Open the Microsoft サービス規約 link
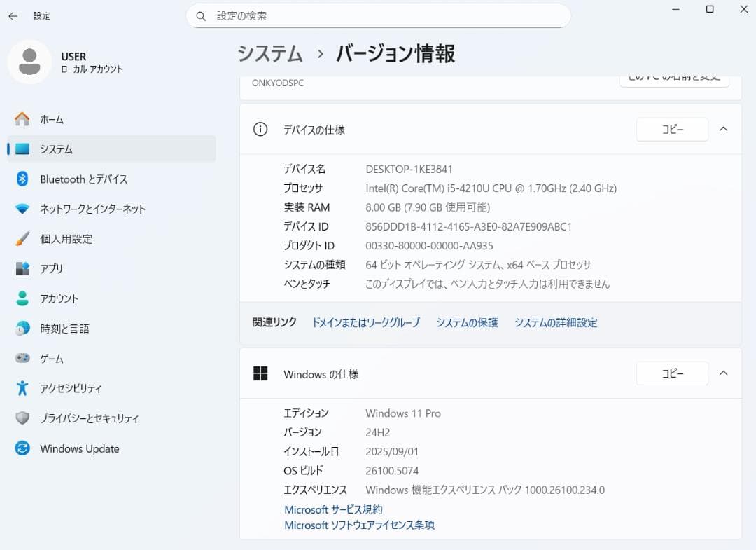756x550 pixels. pos(332,509)
